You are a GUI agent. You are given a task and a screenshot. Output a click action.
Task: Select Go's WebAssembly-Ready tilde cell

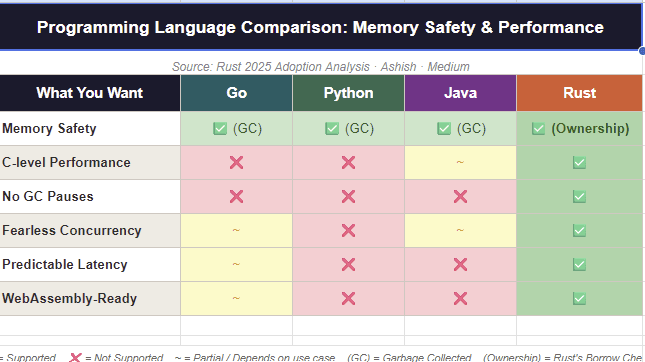pyautogui.click(x=237, y=299)
